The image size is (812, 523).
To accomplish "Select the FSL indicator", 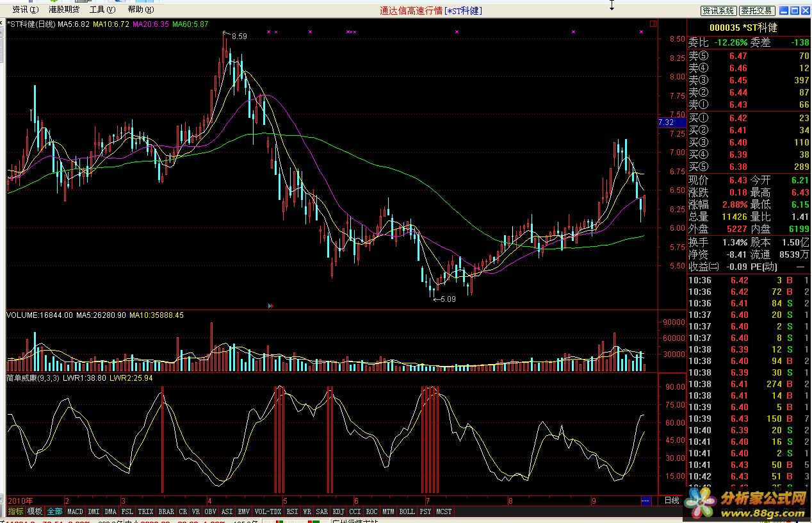I will point(127,511).
